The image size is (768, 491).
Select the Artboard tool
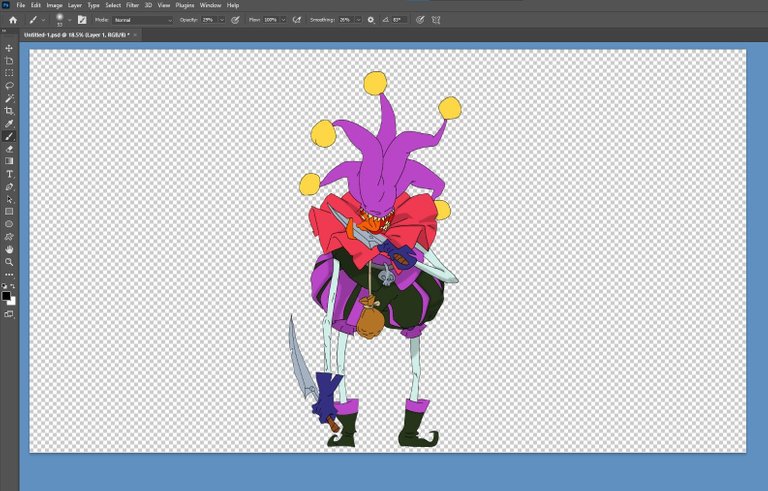tap(9, 61)
